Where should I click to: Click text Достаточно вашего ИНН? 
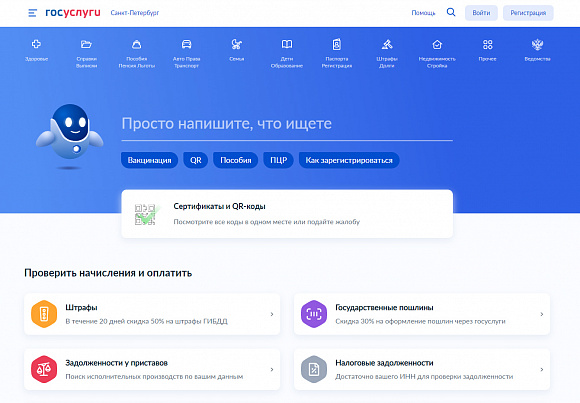click(424, 376)
